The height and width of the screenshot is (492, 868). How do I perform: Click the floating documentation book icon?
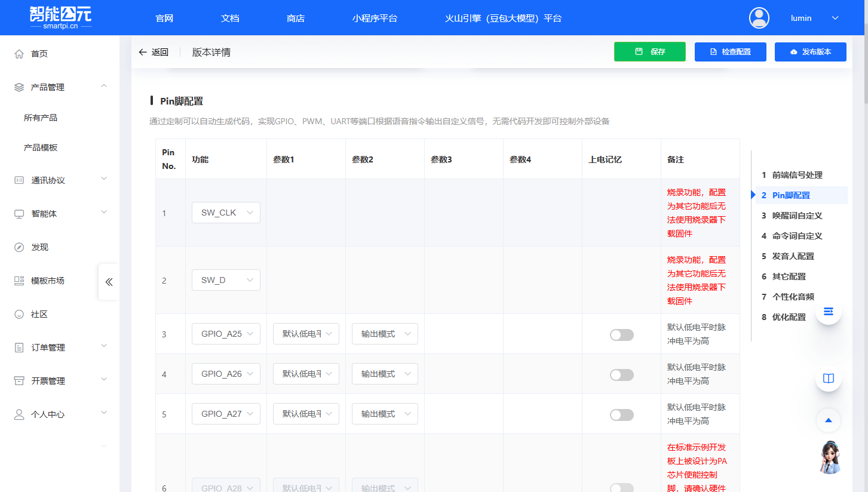tap(828, 378)
